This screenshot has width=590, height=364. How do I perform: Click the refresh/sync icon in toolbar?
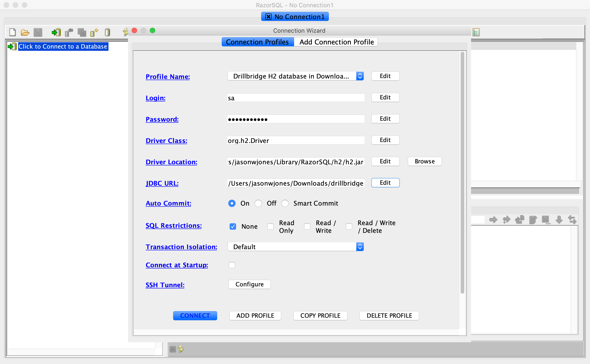point(573,220)
